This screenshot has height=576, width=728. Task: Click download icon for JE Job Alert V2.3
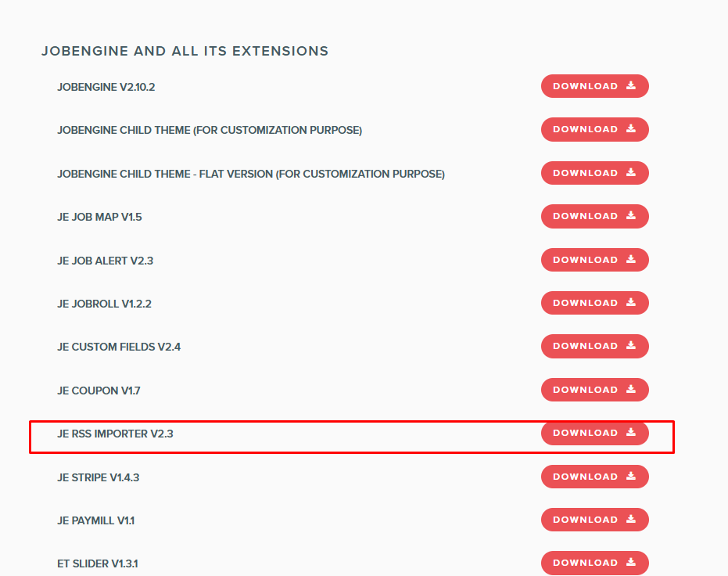(631, 260)
